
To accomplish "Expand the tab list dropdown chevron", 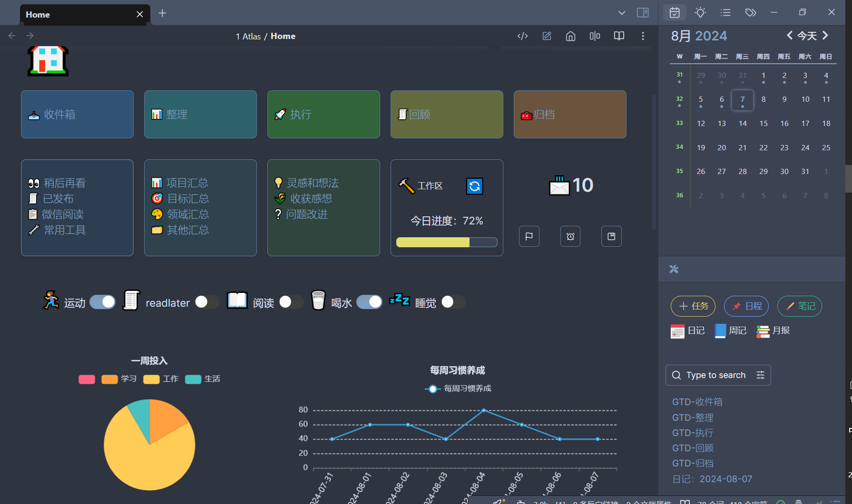I will tap(622, 13).
